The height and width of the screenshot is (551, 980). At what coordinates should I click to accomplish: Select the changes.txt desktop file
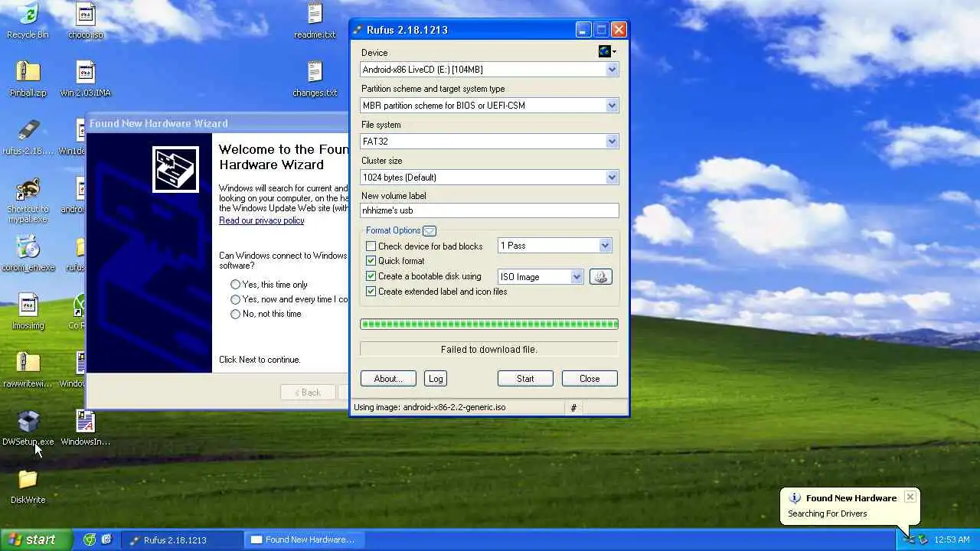pyautogui.click(x=315, y=79)
